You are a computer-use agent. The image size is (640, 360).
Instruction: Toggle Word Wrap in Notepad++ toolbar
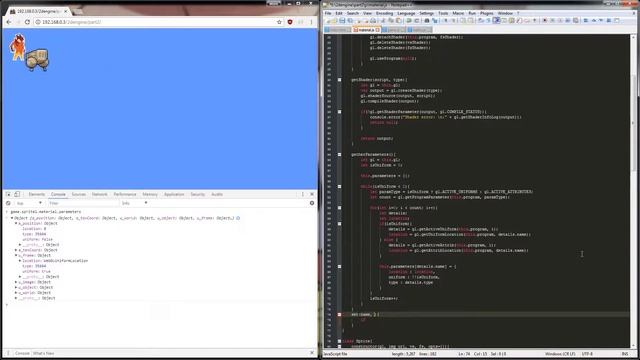pyautogui.click(x=481, y=20)
